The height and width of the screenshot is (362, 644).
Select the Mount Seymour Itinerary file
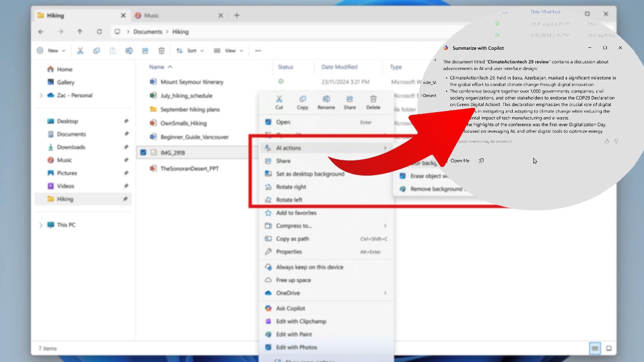[192, 82]
